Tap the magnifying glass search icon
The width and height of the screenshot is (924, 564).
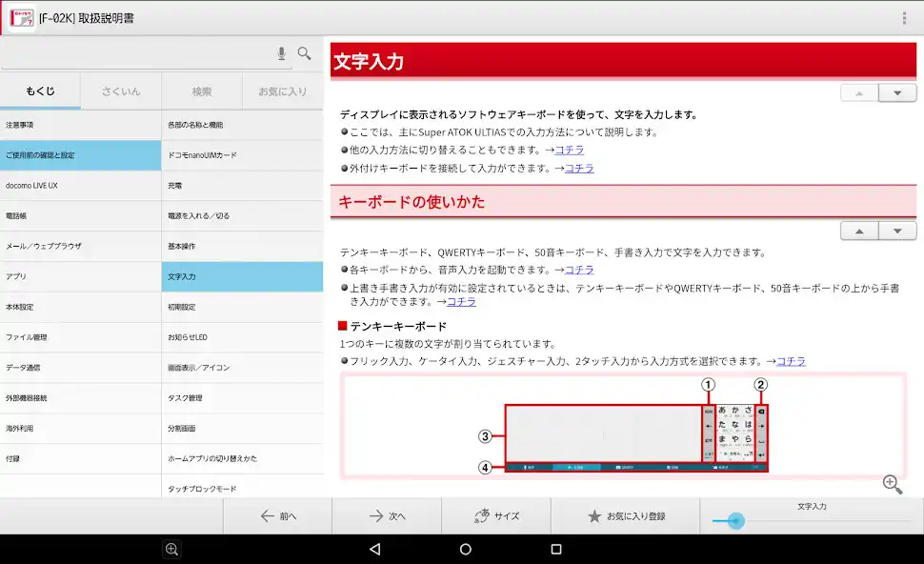coord(305,52)
